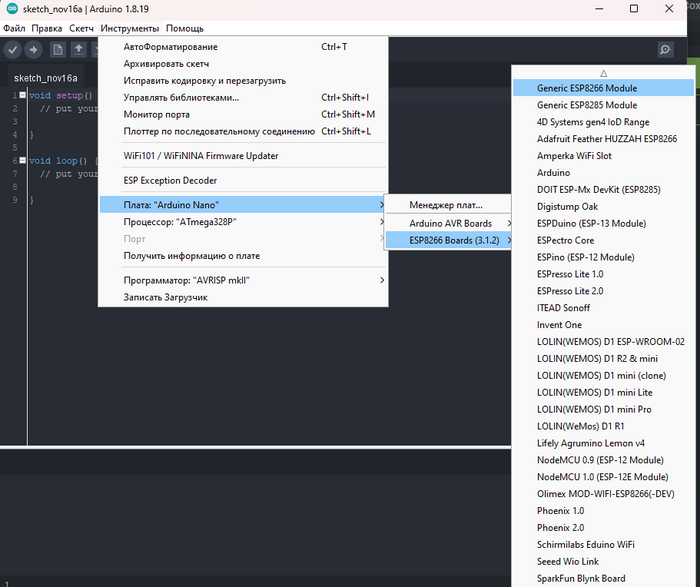
Task: Open Управлять библиотеками
Action: click(243, 97)
